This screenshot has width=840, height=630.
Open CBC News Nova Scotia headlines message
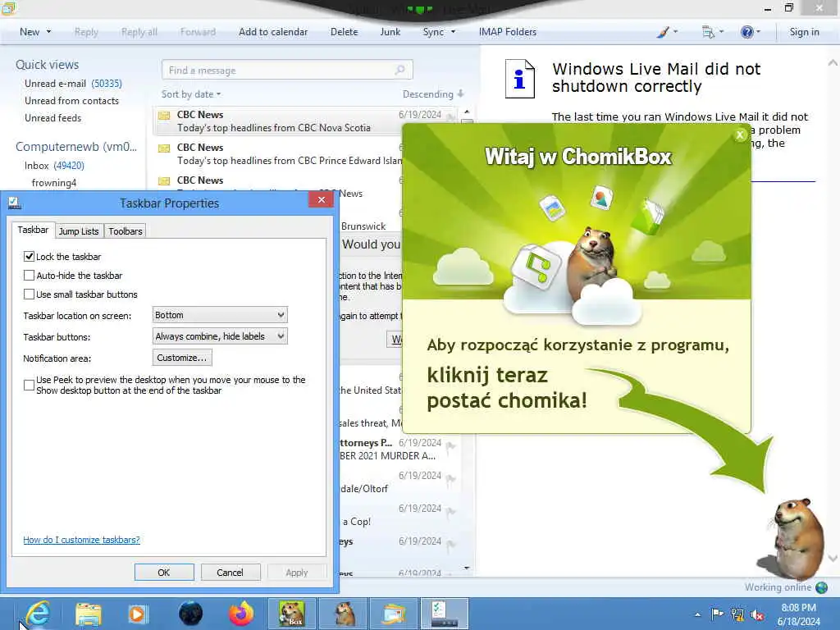304,121
